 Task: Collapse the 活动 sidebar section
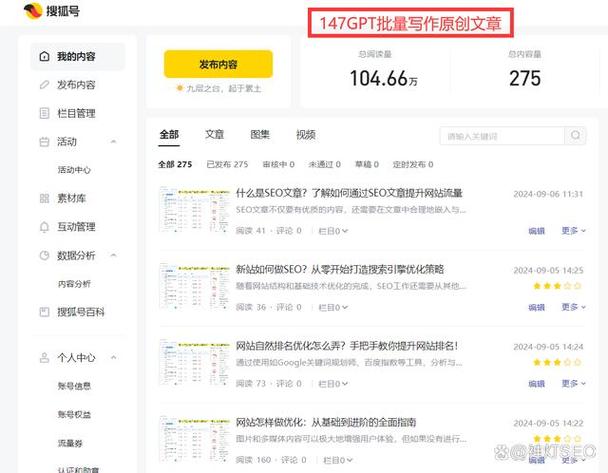pos(114,142)
